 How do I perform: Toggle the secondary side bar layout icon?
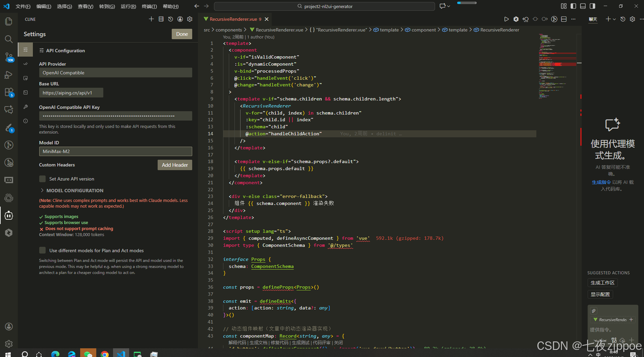pyautogui.click(x=592, y=6)
